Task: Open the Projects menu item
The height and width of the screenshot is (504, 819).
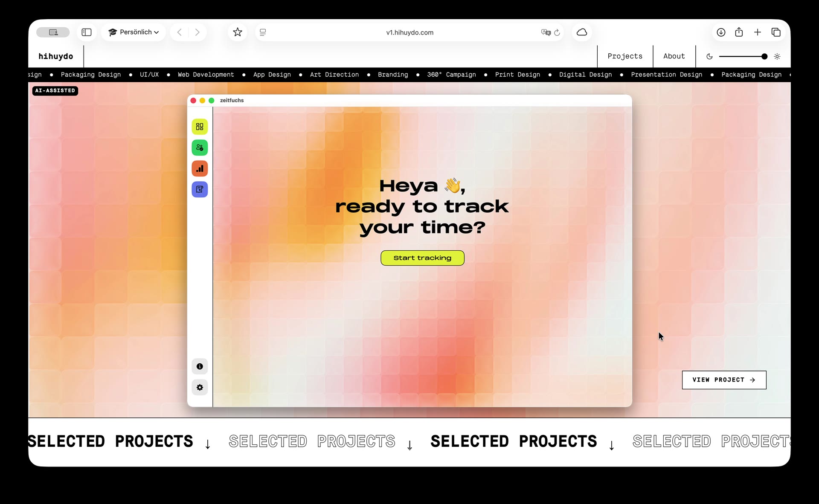Action: tap(625, 56)
